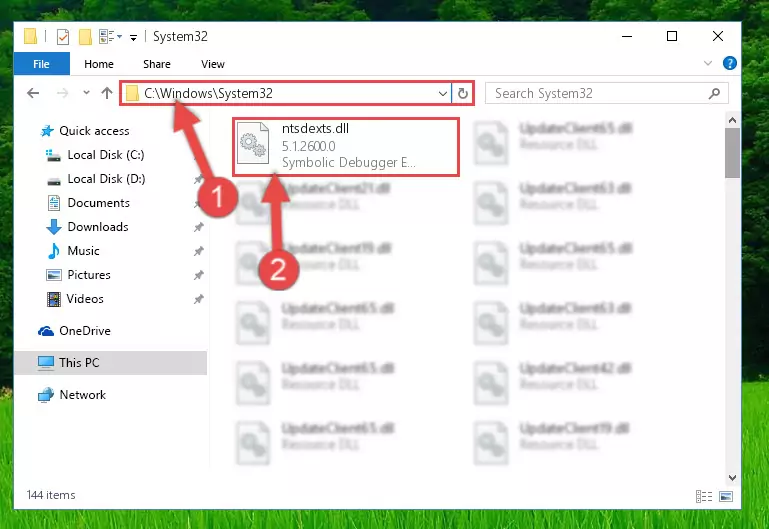769x529 pixels.
Task: Minimize the System32 window
Action: 627,36
